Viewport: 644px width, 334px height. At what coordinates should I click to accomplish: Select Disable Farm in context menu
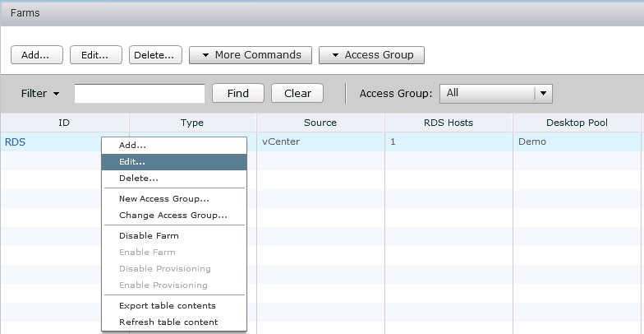[x=148, y=236]
